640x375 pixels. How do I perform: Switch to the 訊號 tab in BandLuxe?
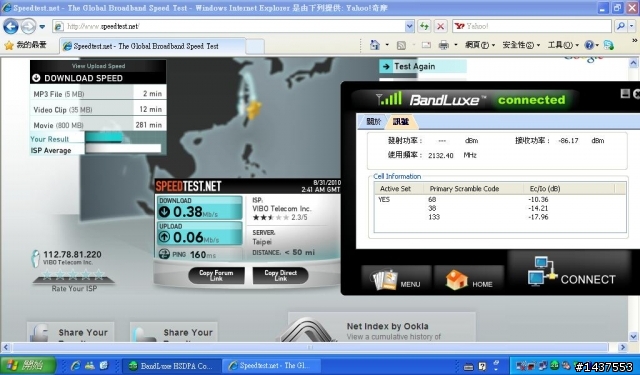click(400, 121)
